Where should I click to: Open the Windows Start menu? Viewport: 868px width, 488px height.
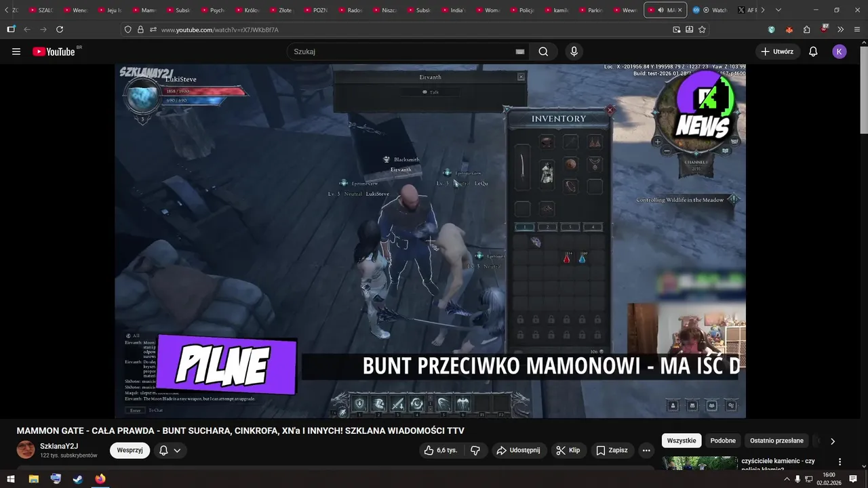12,479
